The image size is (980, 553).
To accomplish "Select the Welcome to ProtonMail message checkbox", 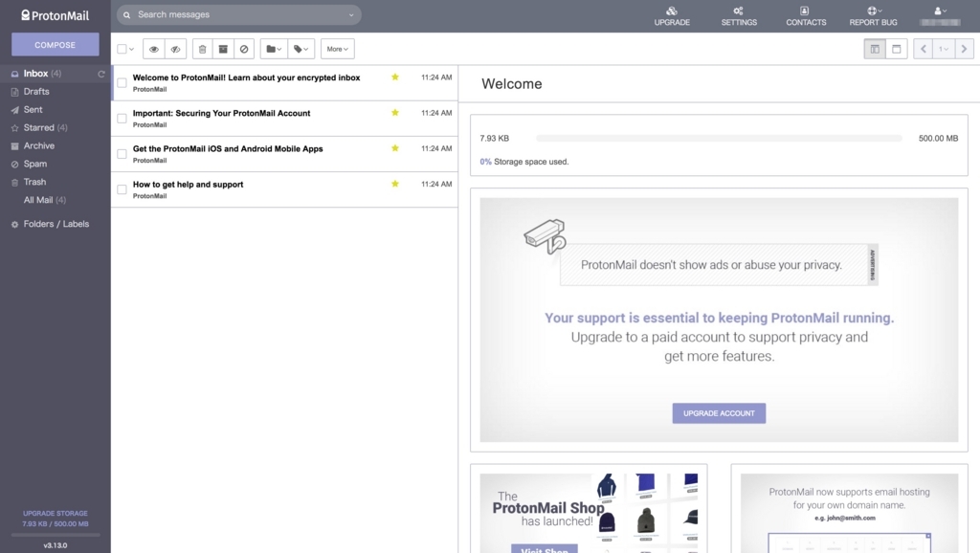I will [x=122, y=82].
